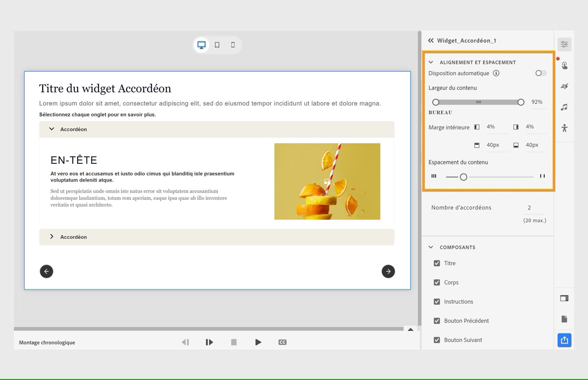The height and width of the screenshot is (380, 588).
Task: Open the widget properties panel
Action: click(x=564, y=44)
